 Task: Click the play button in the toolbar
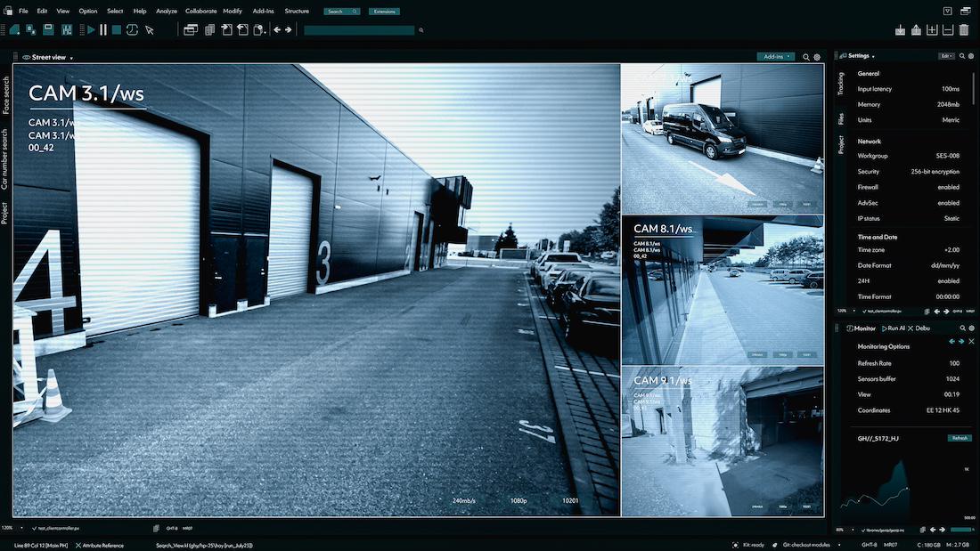[91, 29]
